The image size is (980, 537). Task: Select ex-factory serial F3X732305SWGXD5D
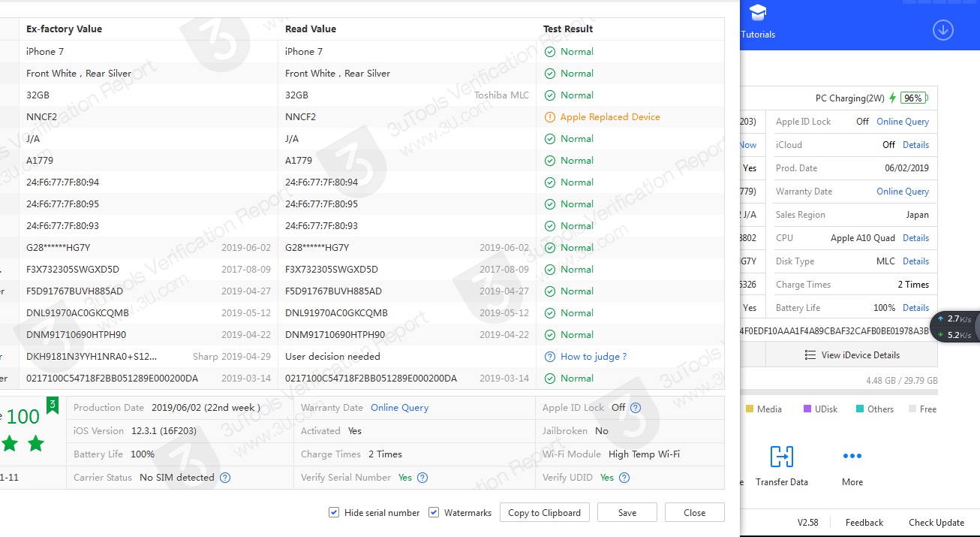[x=73, y=270]
